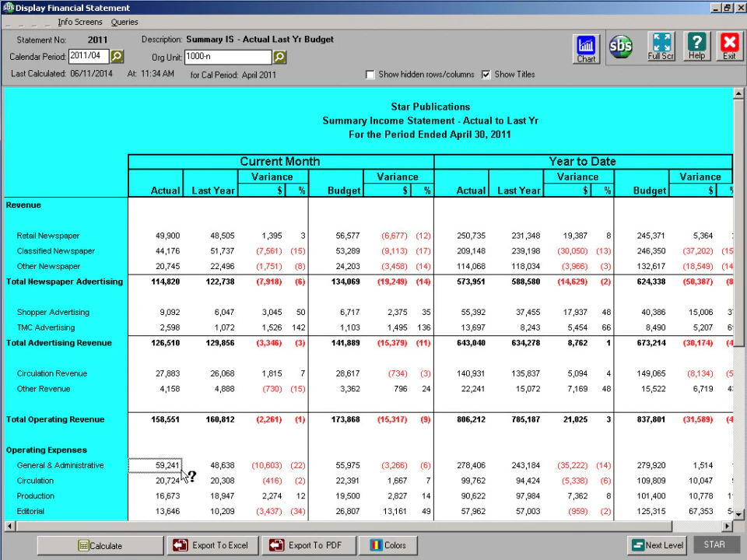The width and height of the screenshot is (747, 560).
Task: Click the vertical scrollbar down arrow
Action: click(738, 514)
